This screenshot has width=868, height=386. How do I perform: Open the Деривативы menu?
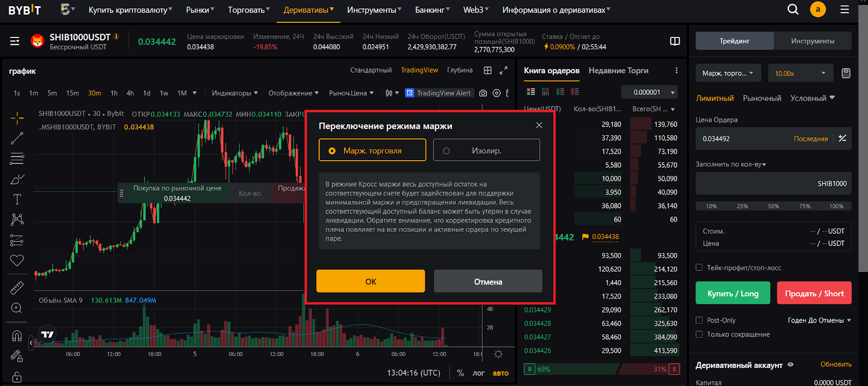coord(309,10)
